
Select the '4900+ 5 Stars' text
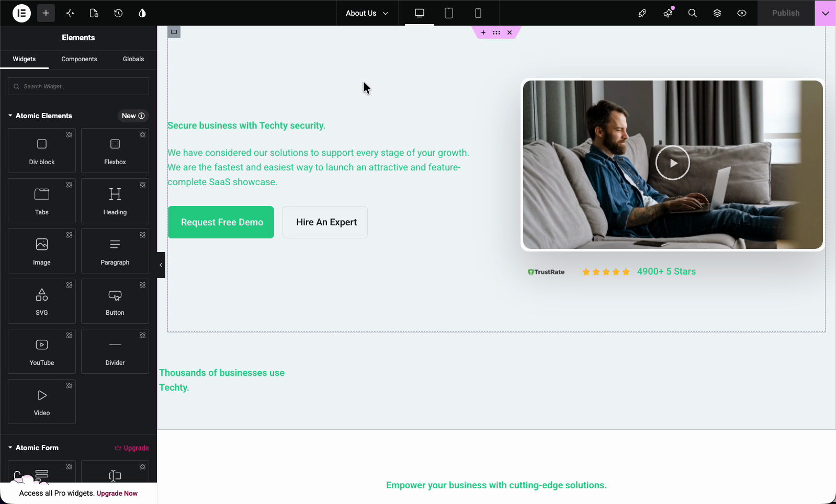click(x=666, y=271)
